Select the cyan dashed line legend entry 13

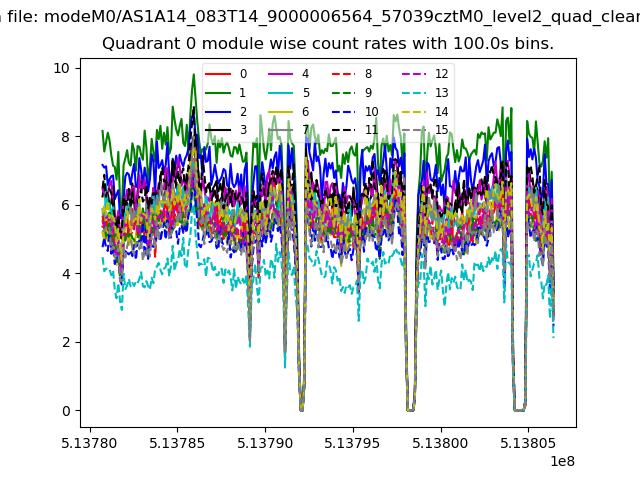click(x=411, y=93)
